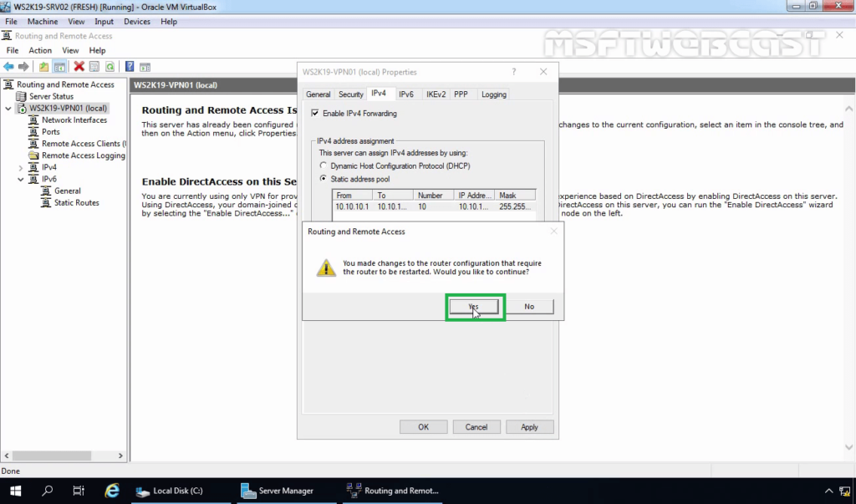Select IPv4 node in console tree
Viewport: 856px width, 504px height.
49,167
